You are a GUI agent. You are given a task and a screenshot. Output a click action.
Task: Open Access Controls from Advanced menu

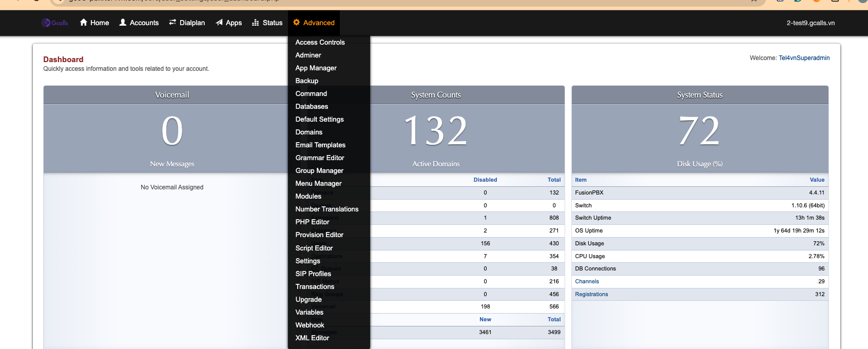(320, 43)
